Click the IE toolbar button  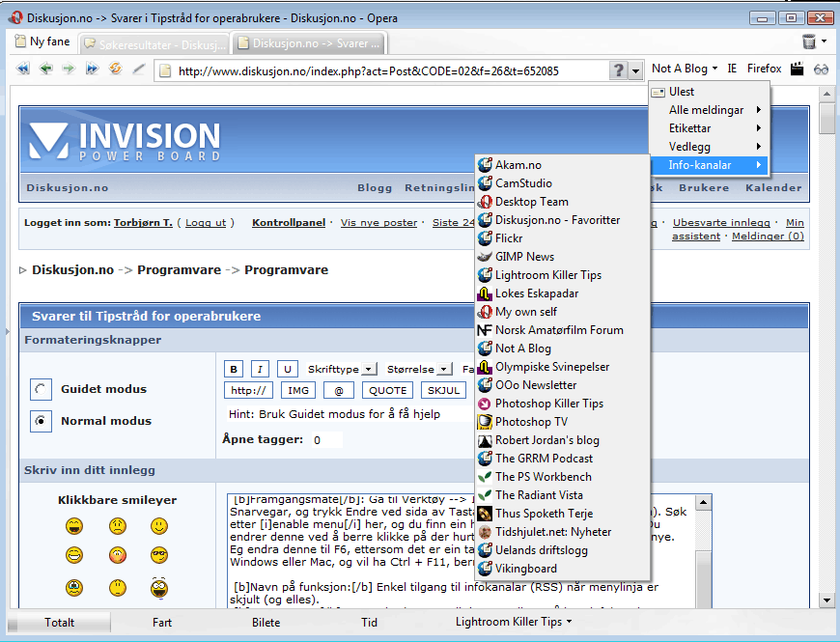(732, 69)
